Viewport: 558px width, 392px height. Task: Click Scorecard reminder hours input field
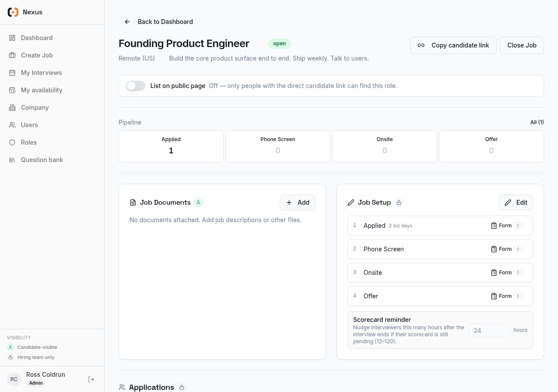tap(489, 330)
